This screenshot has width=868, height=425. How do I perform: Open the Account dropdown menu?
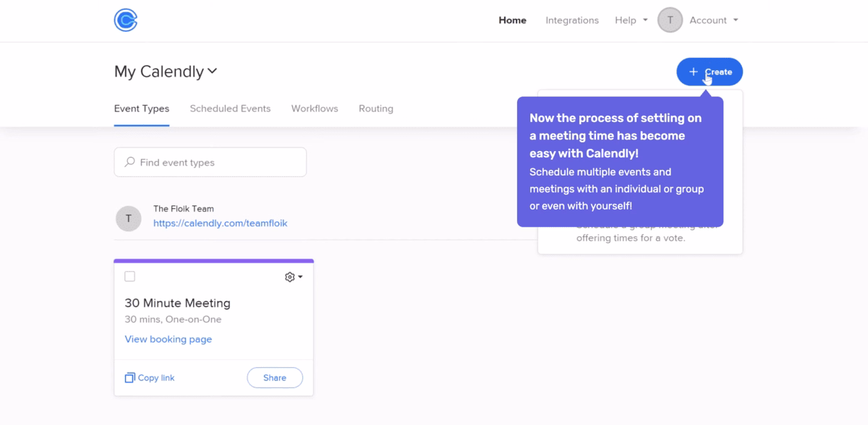click(713, 20)
